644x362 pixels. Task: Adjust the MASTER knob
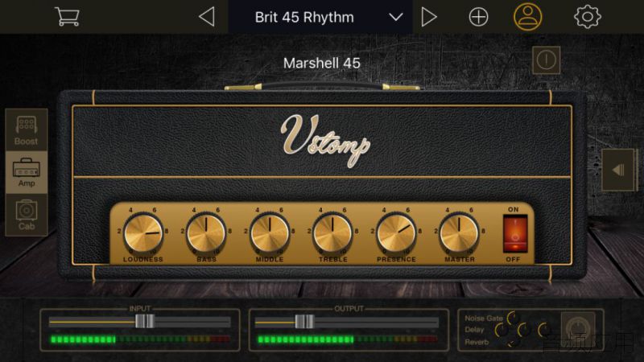(x=459, y=233)
